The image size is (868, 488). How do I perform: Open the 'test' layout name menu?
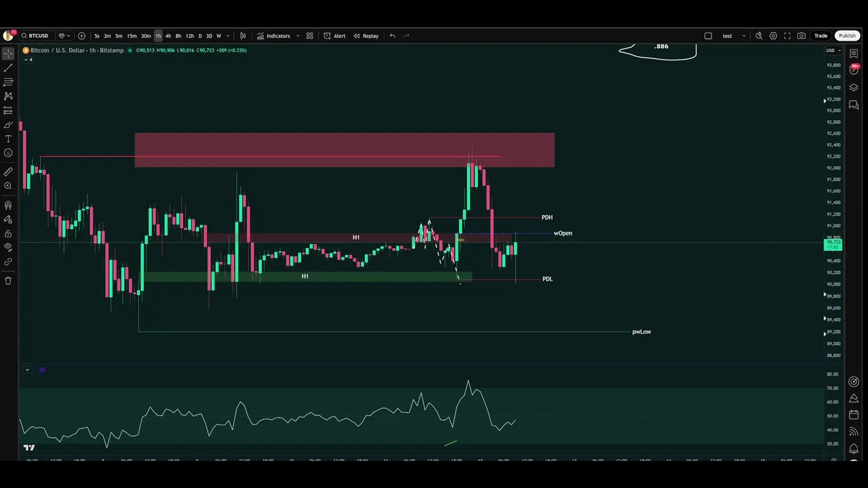(x=727, y=36)
